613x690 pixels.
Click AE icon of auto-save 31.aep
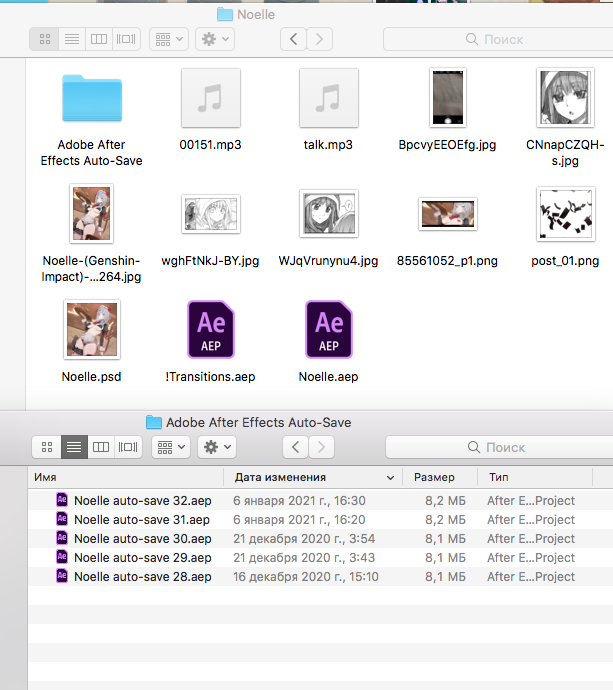(62, 518)
